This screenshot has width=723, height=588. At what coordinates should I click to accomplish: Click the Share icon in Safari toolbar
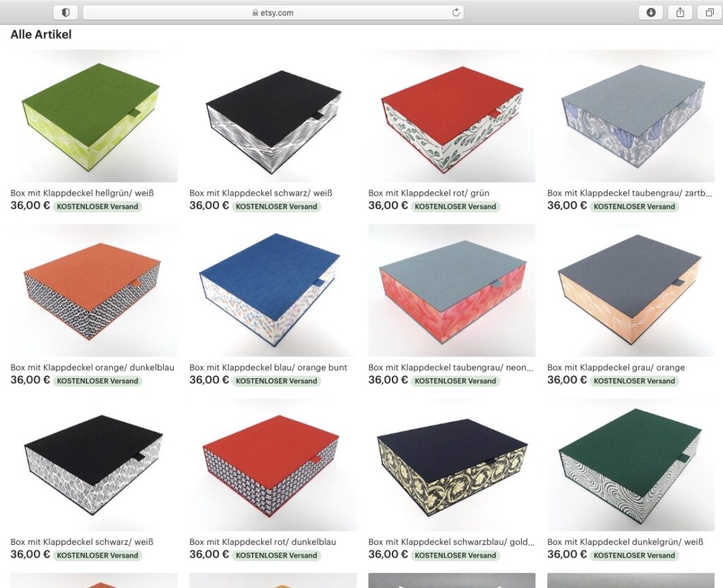click(x=680, y=13)
